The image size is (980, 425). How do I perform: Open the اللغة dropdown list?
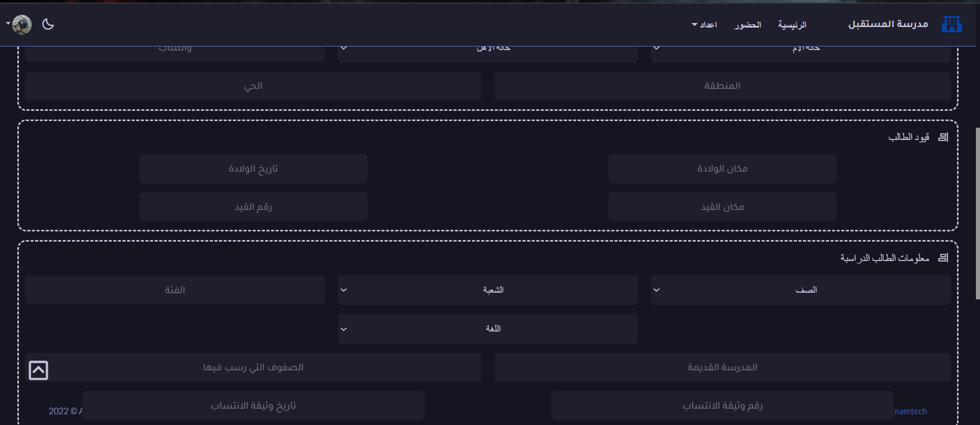pyautogui.click(x=487, y=328)
